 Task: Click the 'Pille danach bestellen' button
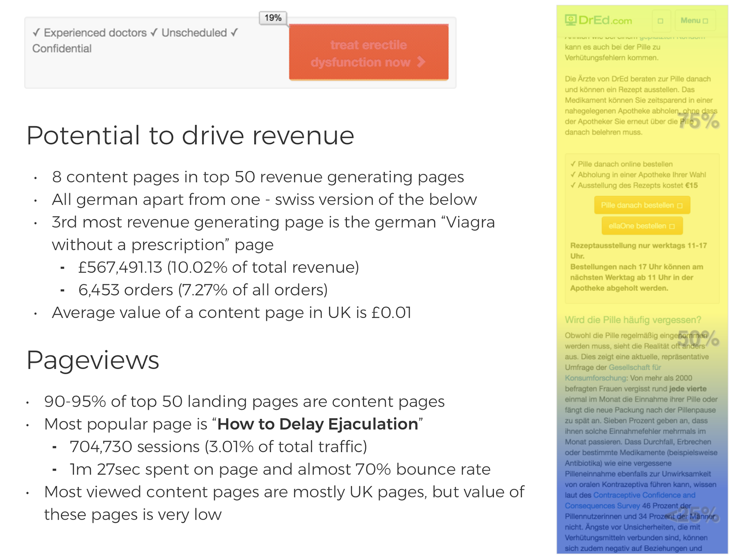(x=642, y=205)
